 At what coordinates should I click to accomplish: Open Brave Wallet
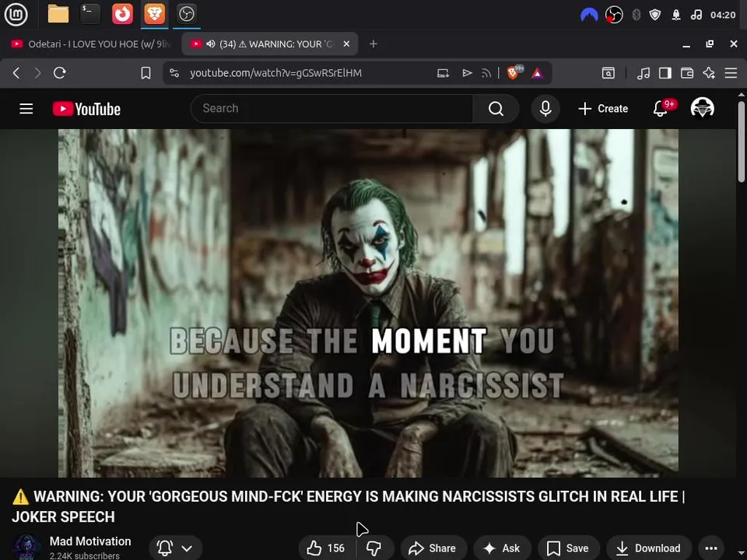tap(687, 73)
